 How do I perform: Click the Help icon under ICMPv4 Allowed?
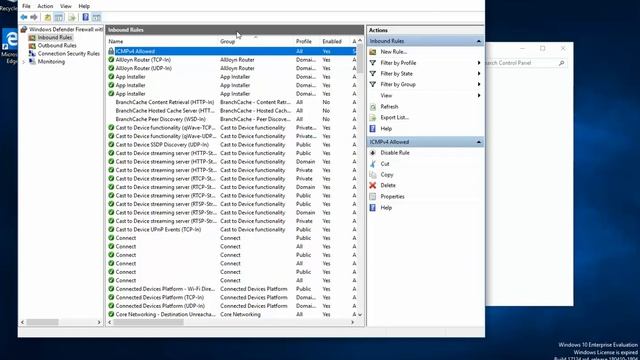coord(373,207)
